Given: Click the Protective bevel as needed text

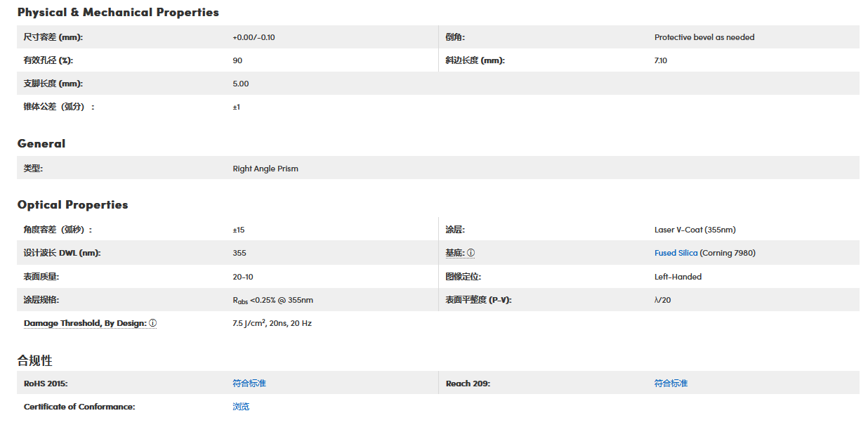Looking at the screenshot, I should 704,37.
